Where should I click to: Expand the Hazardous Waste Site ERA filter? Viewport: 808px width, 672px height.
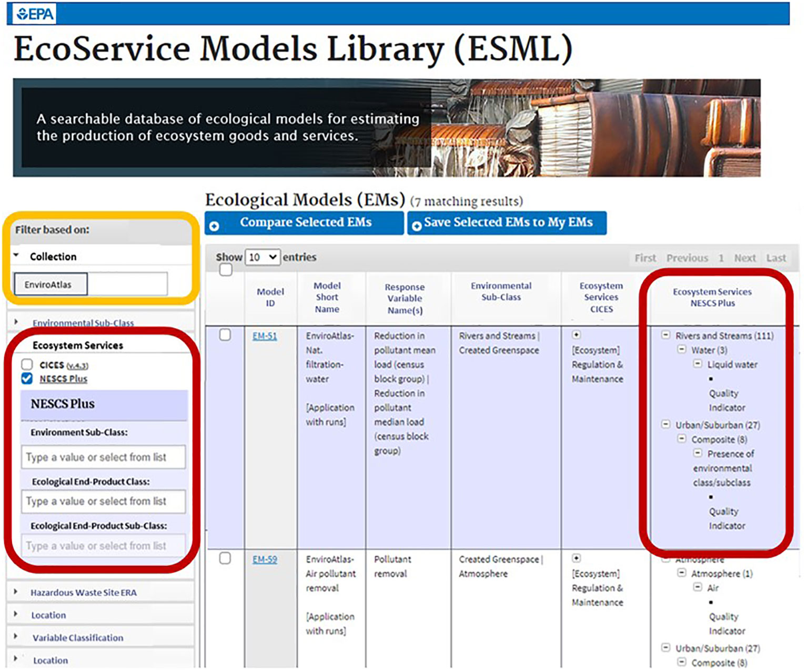point(16,592)
